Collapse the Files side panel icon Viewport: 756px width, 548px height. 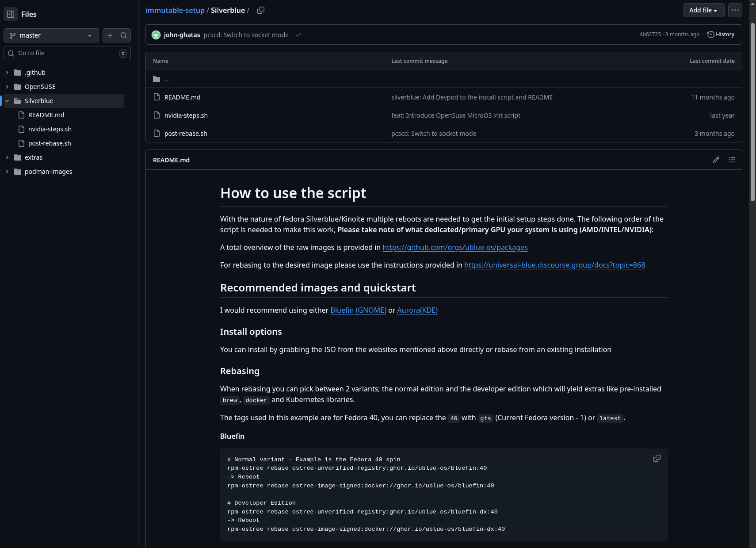pyautogui.click(x=11, y=14)
